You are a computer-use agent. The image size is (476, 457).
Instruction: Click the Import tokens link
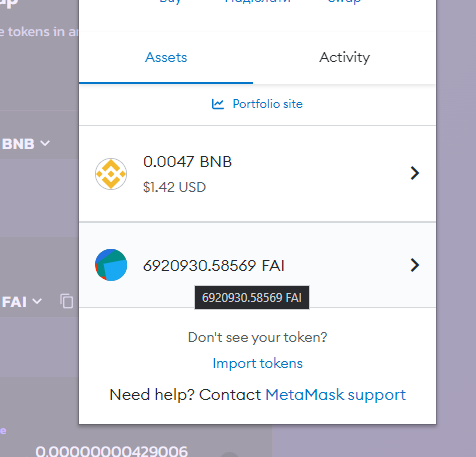[x=258, y=363]
